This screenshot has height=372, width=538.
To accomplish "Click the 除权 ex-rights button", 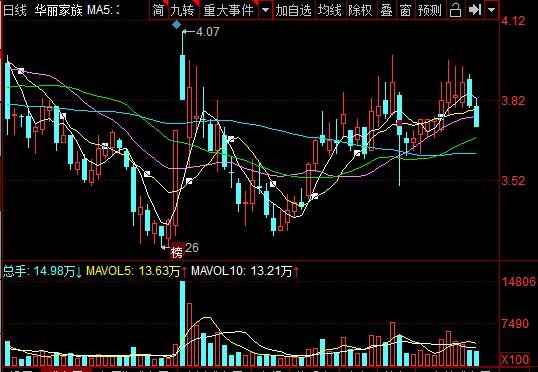I will tap(360, 10).
